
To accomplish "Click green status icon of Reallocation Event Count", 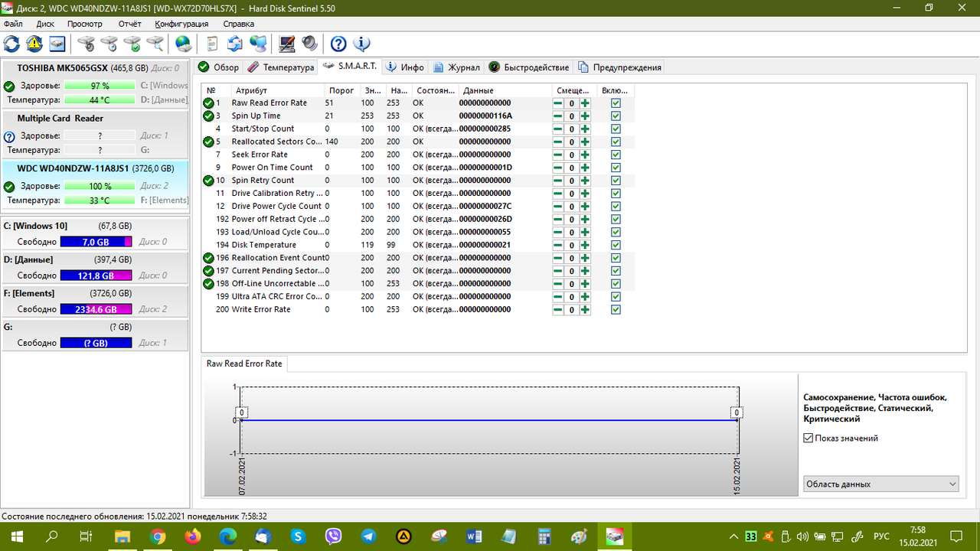I will [x=208, y=258].
